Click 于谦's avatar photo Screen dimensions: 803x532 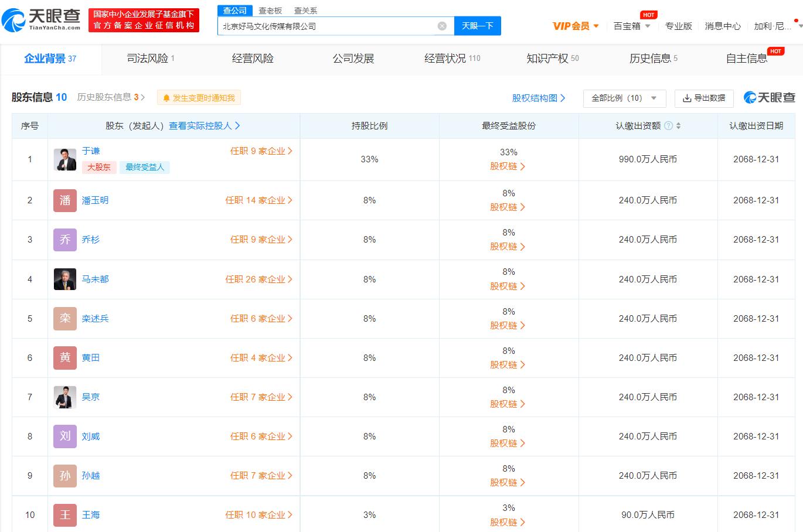[65, 159]
